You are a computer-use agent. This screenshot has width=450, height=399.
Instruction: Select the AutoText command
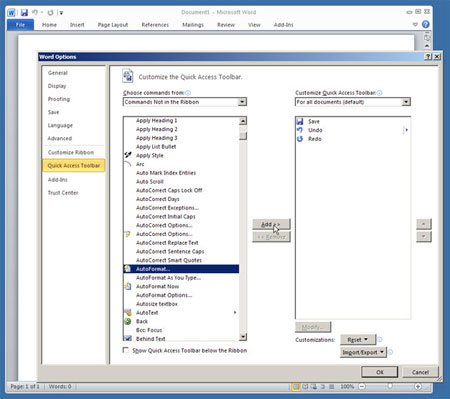[x=181, y=312]
